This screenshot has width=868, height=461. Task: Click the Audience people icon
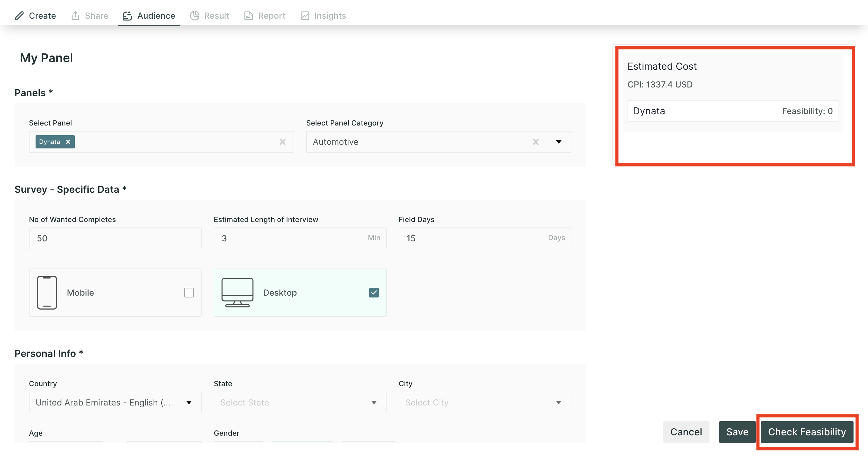tap(127, 15)
